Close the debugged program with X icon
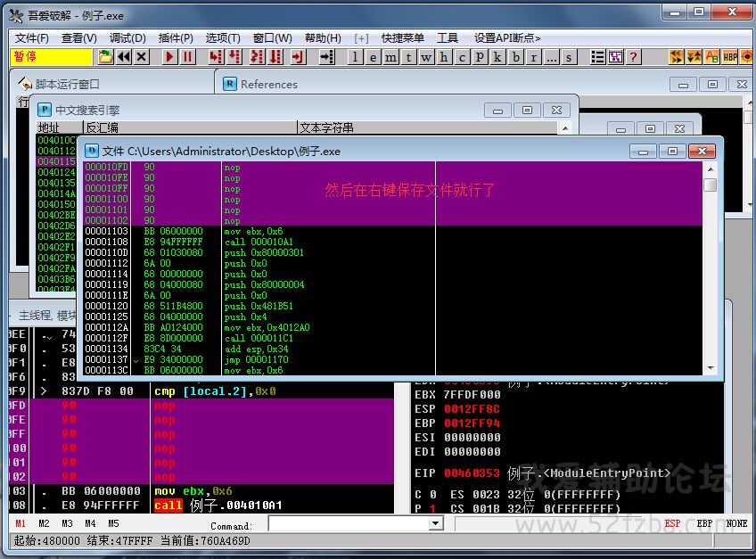The image size is (756, 559). click(x=142, y=57)
